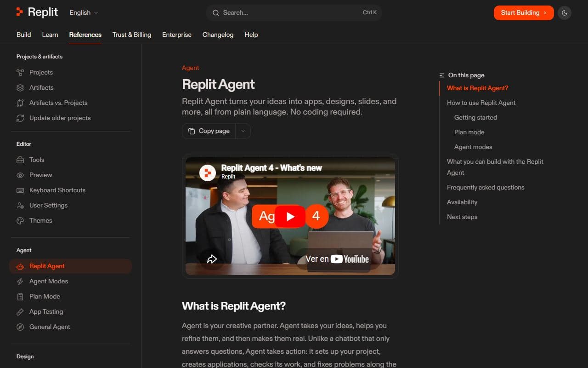588x368 pixels.
Task: Click the copy icon in Copy page
Action: coord(192,131)
